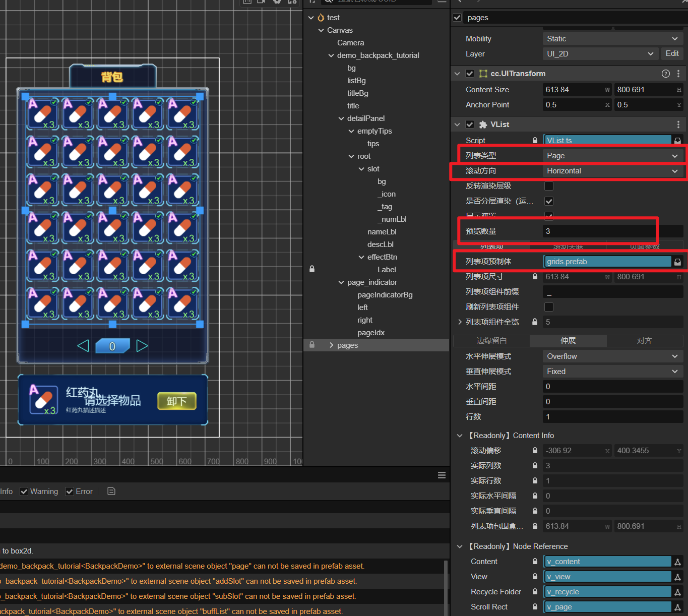Click the 卸下 button in the scene
The width and height of the screenshot is (688, 616).
click(x=177, y=401)
